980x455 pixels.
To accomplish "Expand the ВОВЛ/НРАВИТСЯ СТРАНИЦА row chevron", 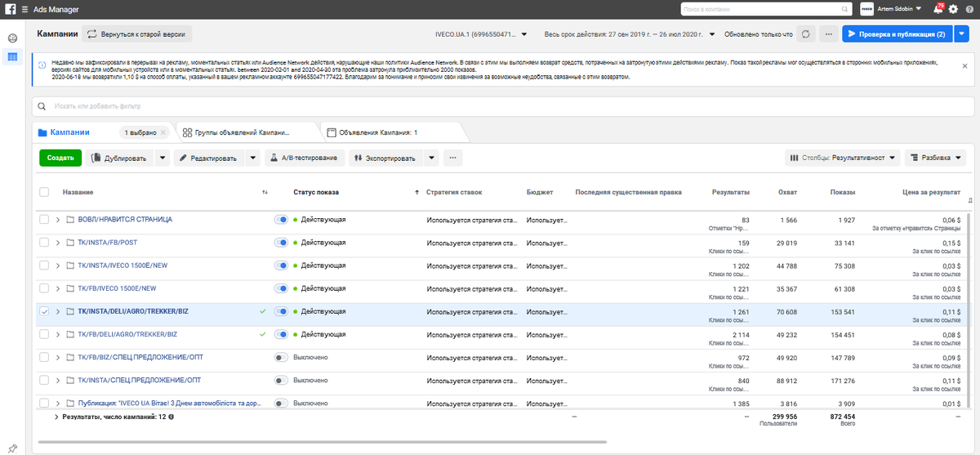I will (58, 220).
